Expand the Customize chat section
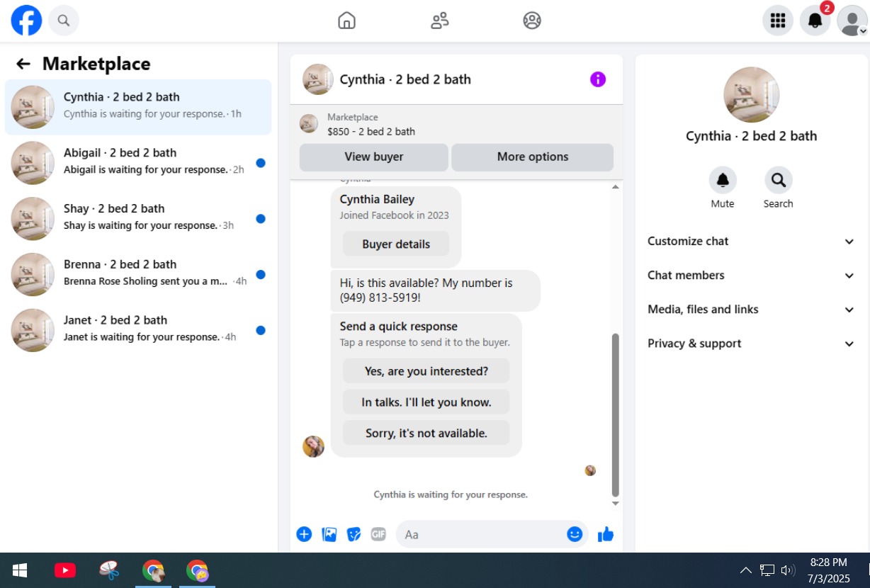Viewport: 870px width, 588px height. 751,242
